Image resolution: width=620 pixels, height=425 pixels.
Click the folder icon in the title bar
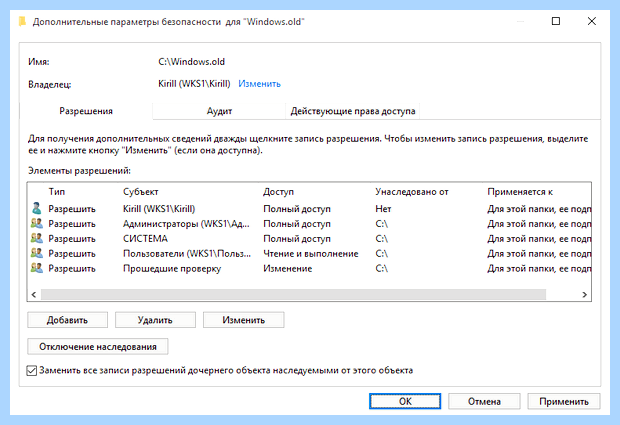tap(23, 21)
